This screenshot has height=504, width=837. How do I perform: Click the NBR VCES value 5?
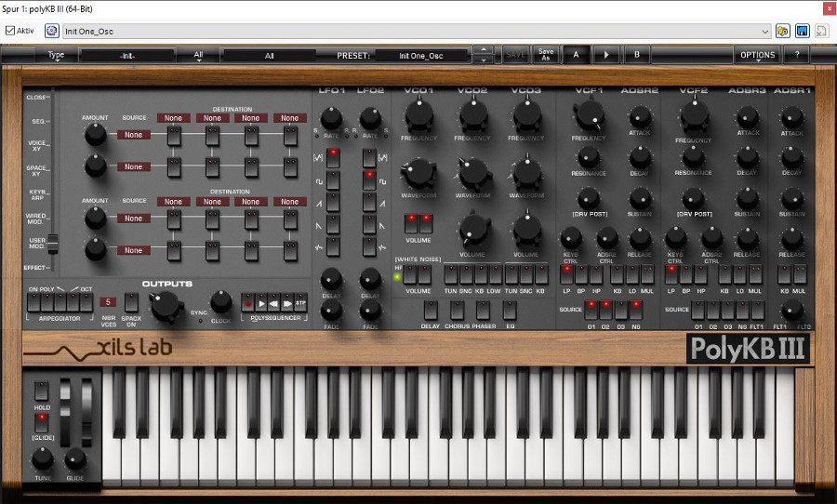pos(108,302)
